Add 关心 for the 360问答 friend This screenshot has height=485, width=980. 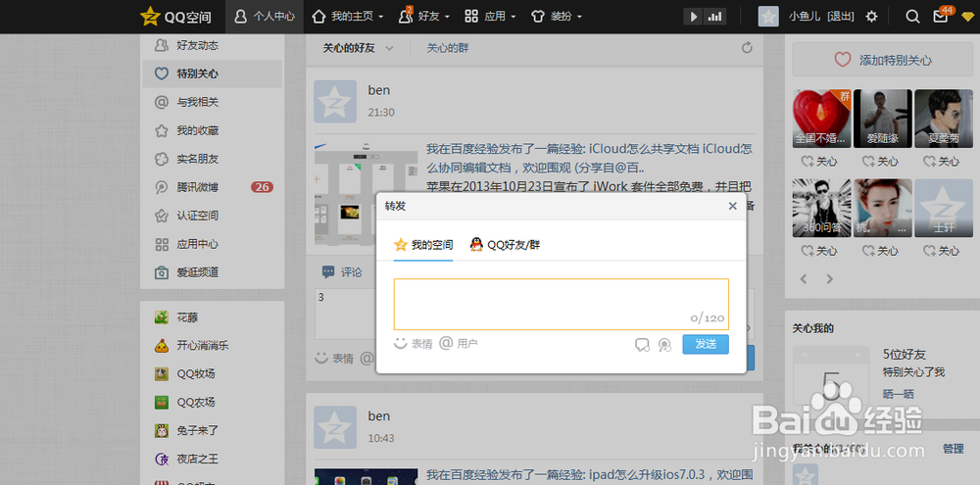click(x=820, y=251)
